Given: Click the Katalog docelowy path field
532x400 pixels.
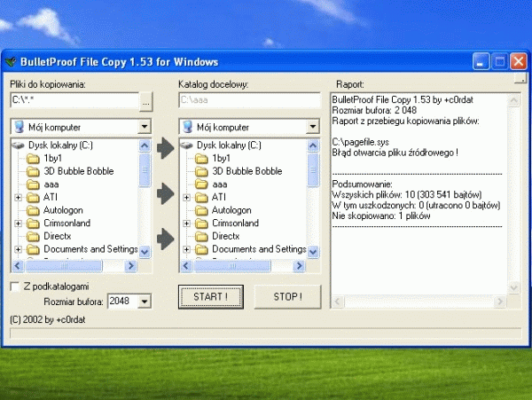Looking at the screenshot, I should point(249,100).
